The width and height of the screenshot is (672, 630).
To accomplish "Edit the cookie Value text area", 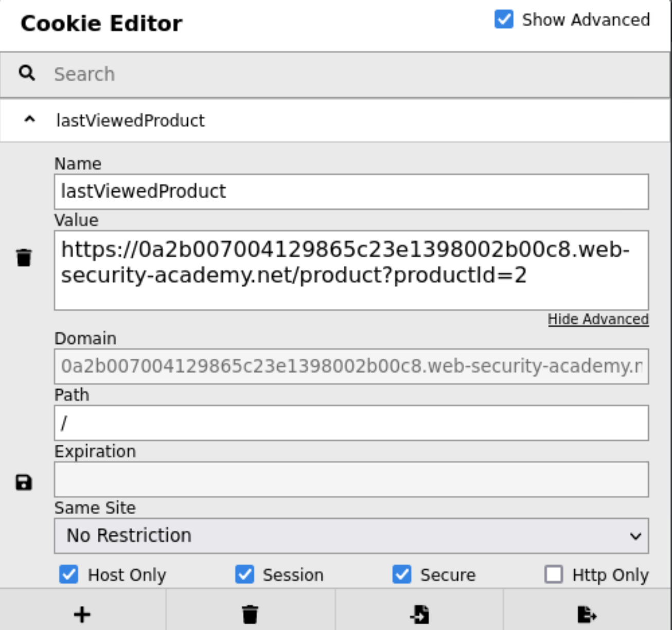I will (x=351, y=270).
